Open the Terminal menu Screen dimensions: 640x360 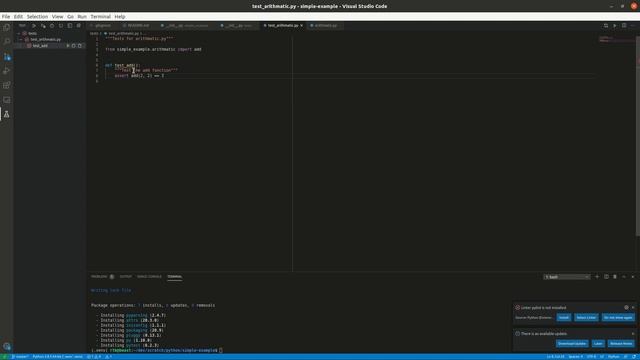pyautogui.click(x=100, y=17)
